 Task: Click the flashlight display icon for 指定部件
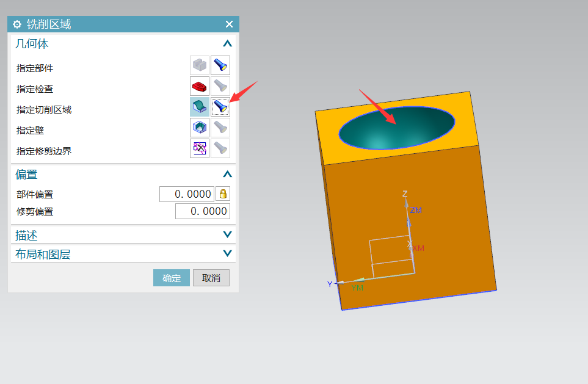220,65
